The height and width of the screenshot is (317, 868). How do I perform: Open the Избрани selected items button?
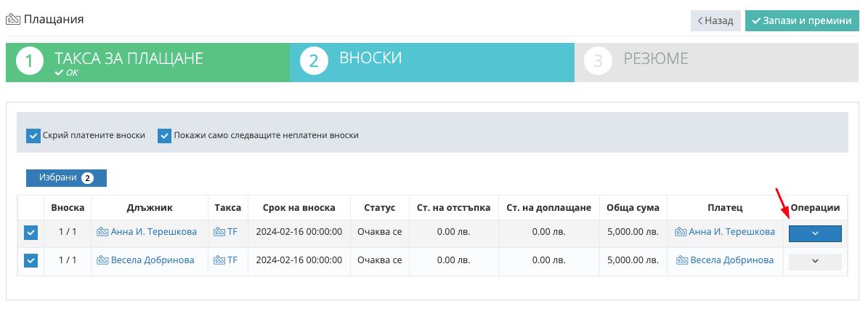(66, 178)
